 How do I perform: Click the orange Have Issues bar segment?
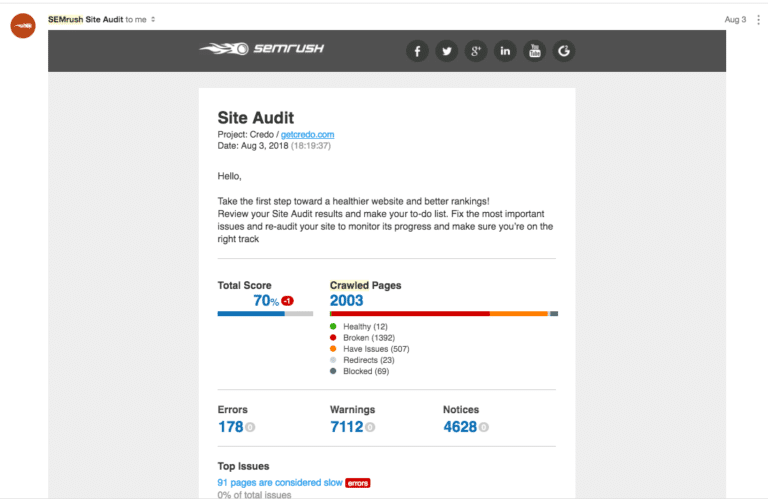[518, 313]
